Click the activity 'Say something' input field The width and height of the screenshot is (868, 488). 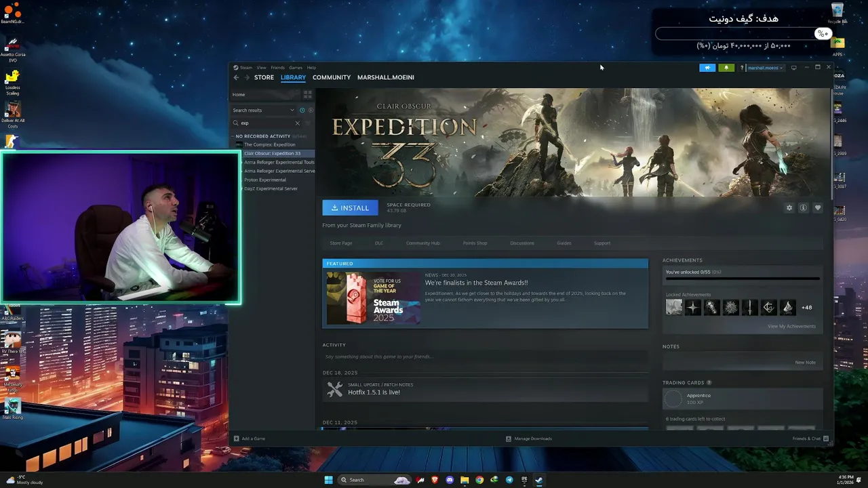point(485,357)
